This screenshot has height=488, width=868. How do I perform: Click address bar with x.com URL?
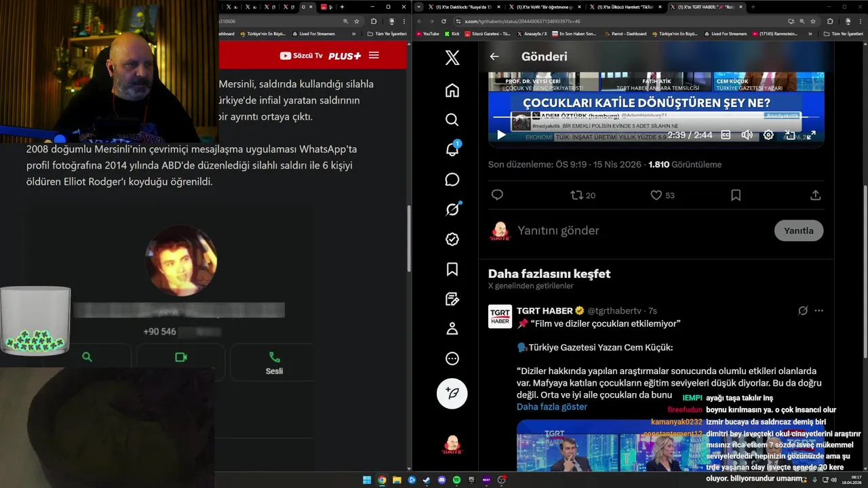634,21
